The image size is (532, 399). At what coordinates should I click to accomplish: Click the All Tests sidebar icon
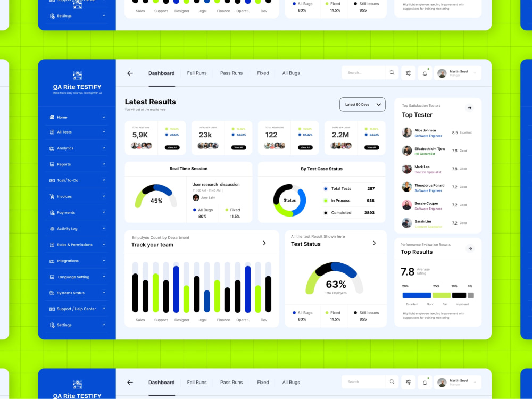(52, 132)
